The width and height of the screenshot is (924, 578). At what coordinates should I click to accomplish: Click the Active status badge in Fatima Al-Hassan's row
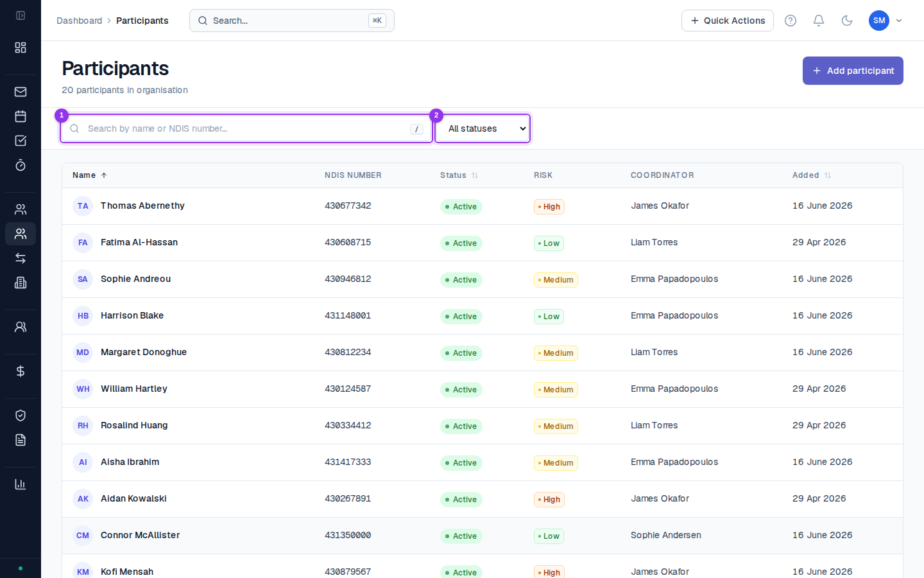coord(461,243)
